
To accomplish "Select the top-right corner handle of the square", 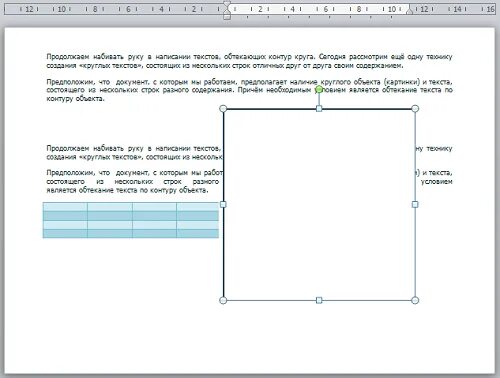I will pyautogui.click(x=415, y=109).
